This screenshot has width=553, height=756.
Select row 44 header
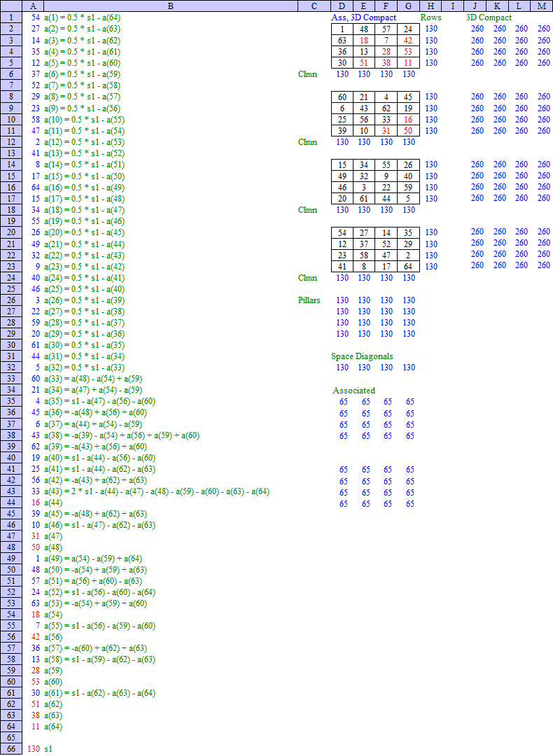pos(11,503)
